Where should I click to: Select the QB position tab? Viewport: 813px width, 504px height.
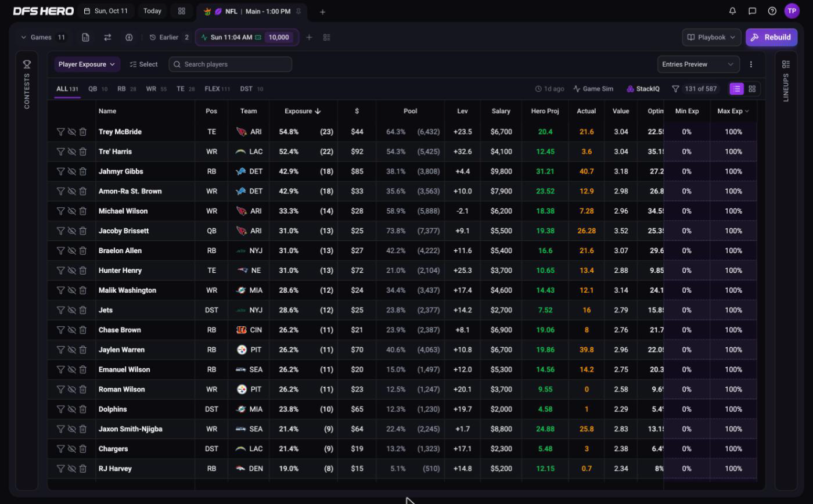98,89
